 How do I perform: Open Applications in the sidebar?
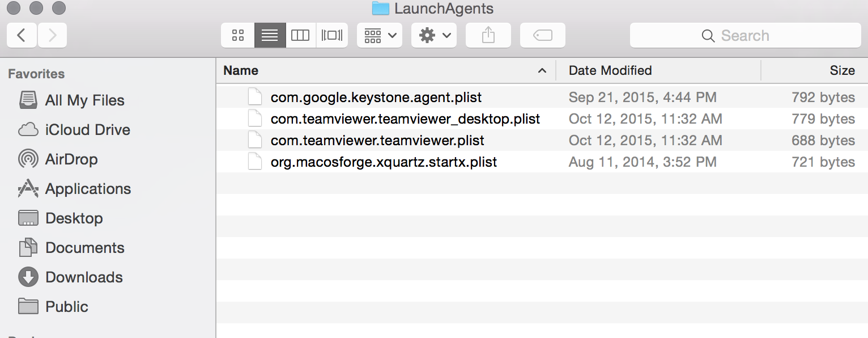88,189
